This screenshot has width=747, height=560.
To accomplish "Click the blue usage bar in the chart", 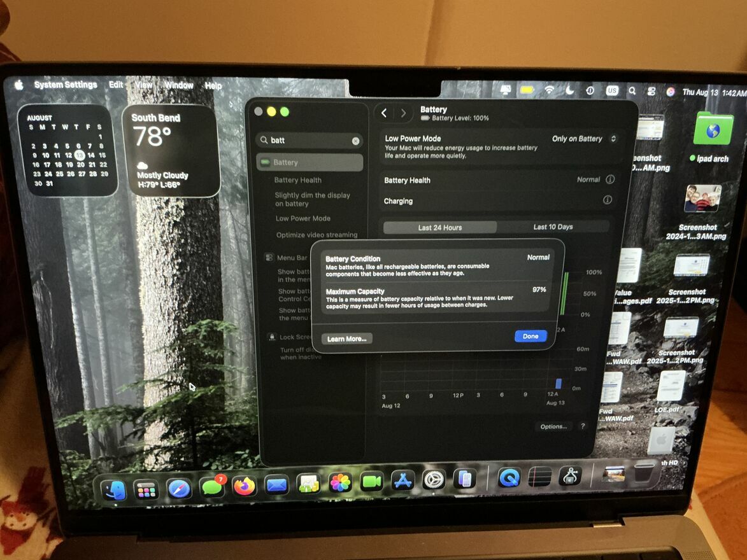I will (x=558, y=384).
